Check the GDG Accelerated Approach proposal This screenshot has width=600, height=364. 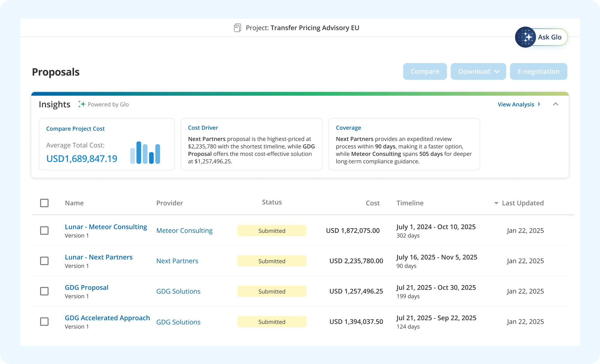(44, 321)
